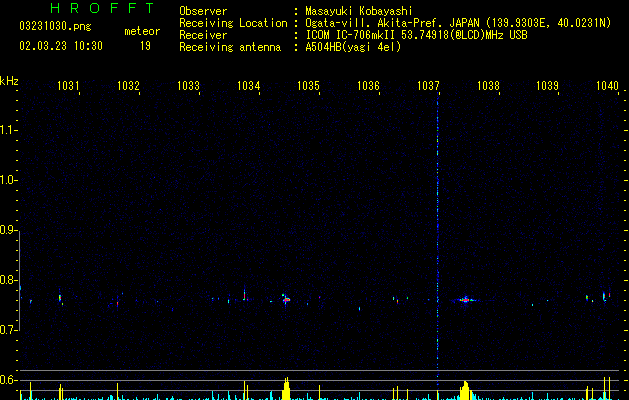Click the kHz axis unit label

[9, 81]
